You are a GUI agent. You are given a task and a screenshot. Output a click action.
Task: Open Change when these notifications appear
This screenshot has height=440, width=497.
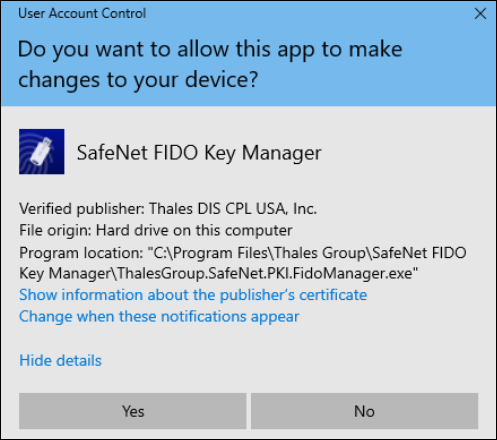coord(159,317)
